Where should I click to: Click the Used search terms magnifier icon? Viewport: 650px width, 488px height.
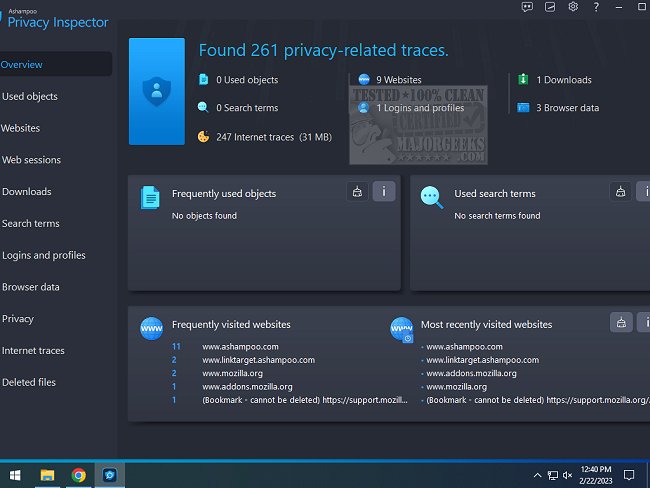pos(432,197)
